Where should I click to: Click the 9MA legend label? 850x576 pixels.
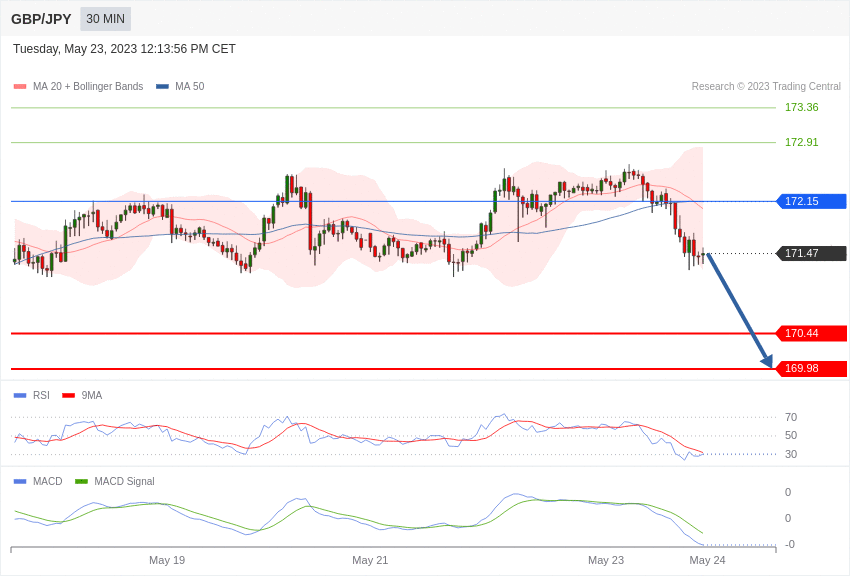(x=92, y=396)
